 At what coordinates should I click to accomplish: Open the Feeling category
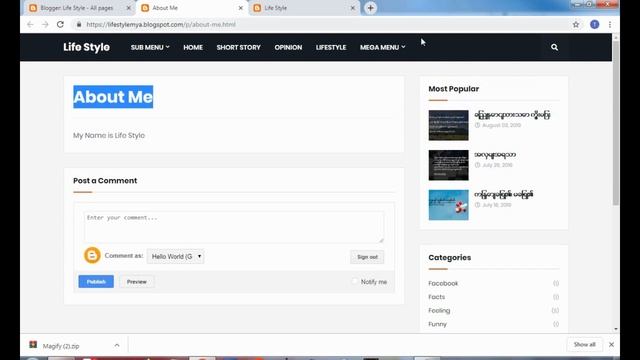click(x=439, y=310)
